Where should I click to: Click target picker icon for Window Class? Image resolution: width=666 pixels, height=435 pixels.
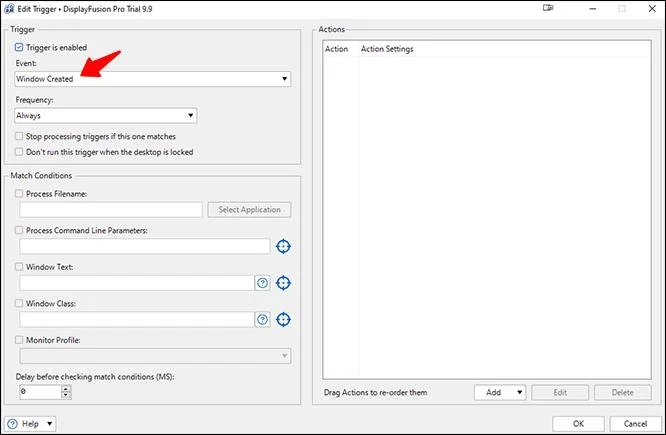coord(283,319)
